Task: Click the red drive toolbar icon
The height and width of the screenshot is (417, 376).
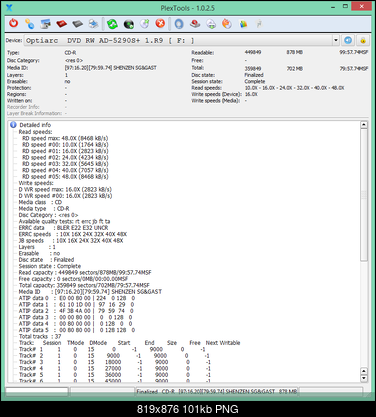Action: click(61, 24)
